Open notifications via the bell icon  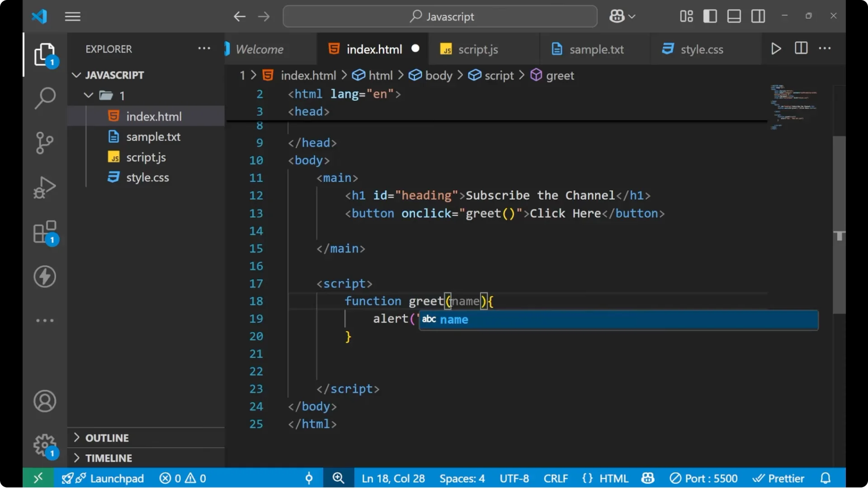[826, 478]
